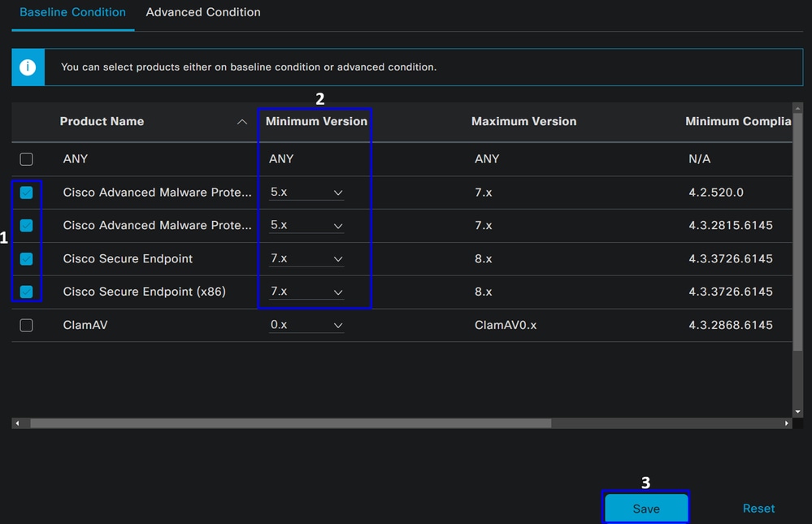Click the Maximum Version column header
812x524 pixels.
tap(523, 122)
